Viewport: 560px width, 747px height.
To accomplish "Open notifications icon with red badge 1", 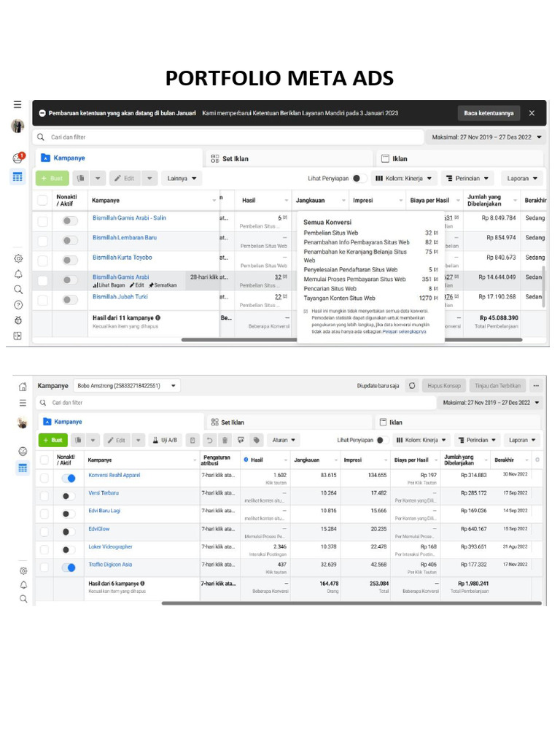I will (x=18, y=158).
